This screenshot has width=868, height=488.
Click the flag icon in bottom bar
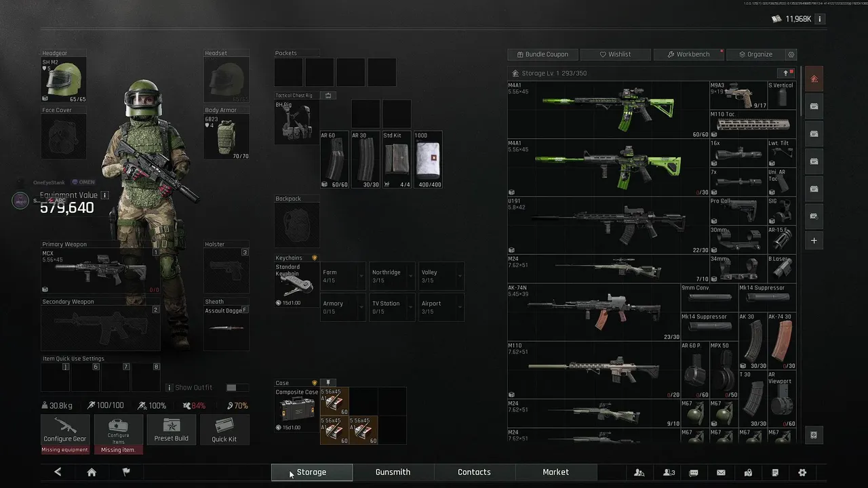[126, 472]
